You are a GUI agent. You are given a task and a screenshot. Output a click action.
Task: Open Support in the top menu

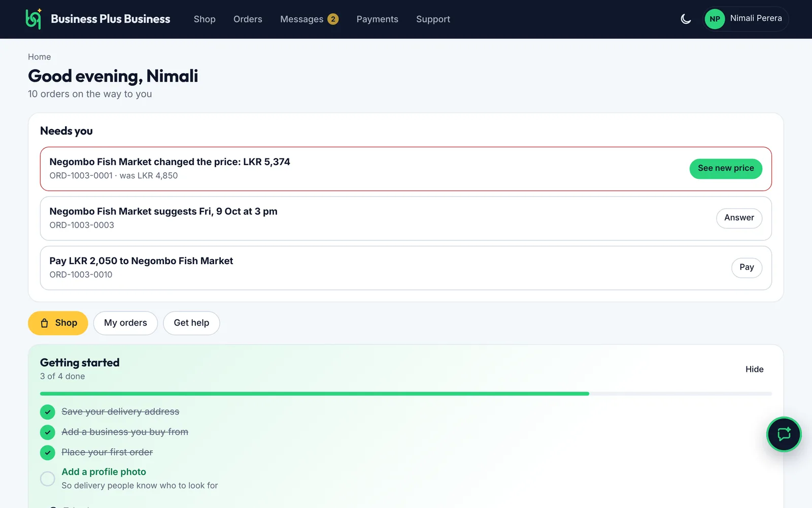pyautogui.click(x=433, y=19)
